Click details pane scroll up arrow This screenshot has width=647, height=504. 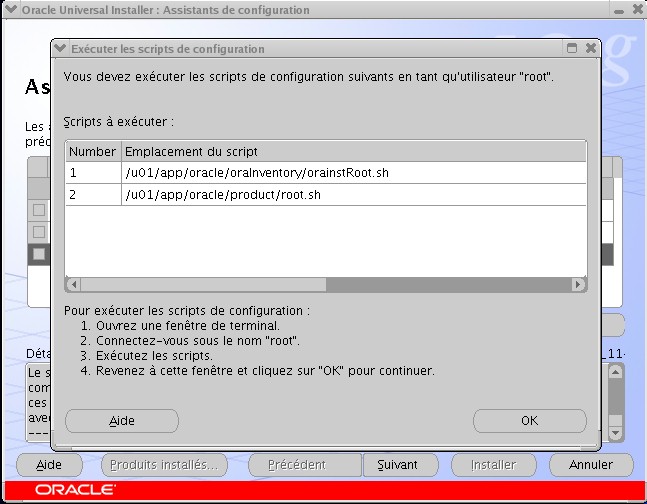point(616,372)
